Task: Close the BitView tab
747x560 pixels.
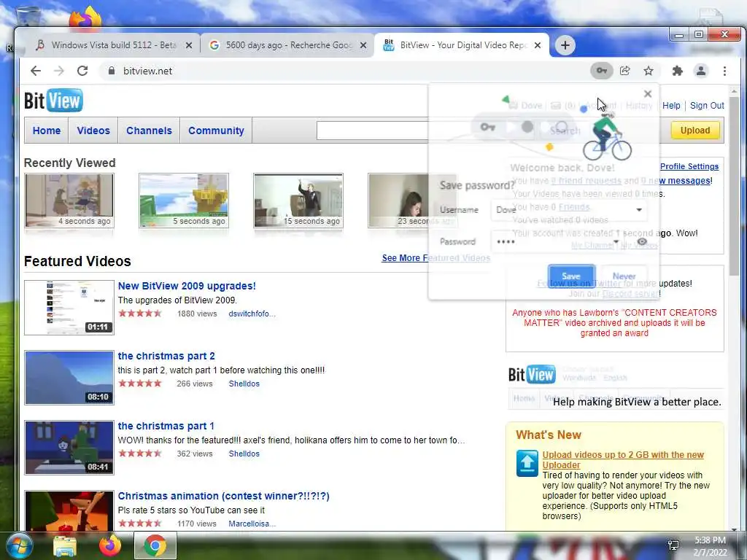Action: 538,45
